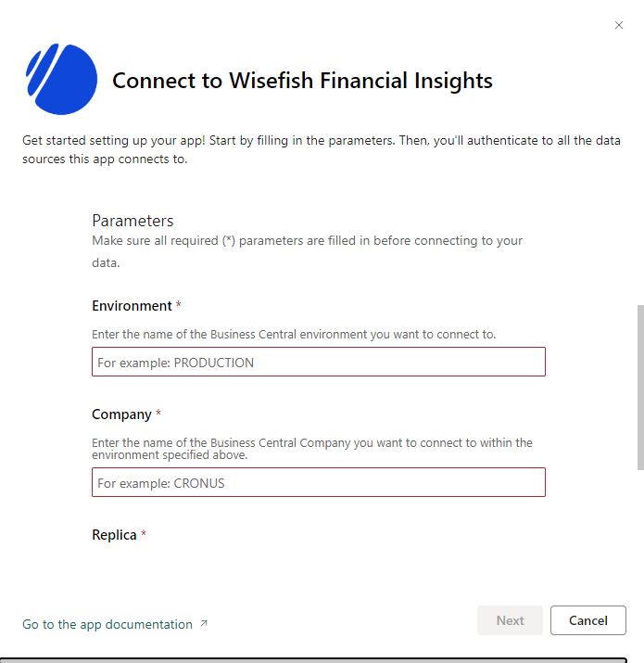Click the Replica field label
This screenshot has width=644, height=663.
click(114, 535)
